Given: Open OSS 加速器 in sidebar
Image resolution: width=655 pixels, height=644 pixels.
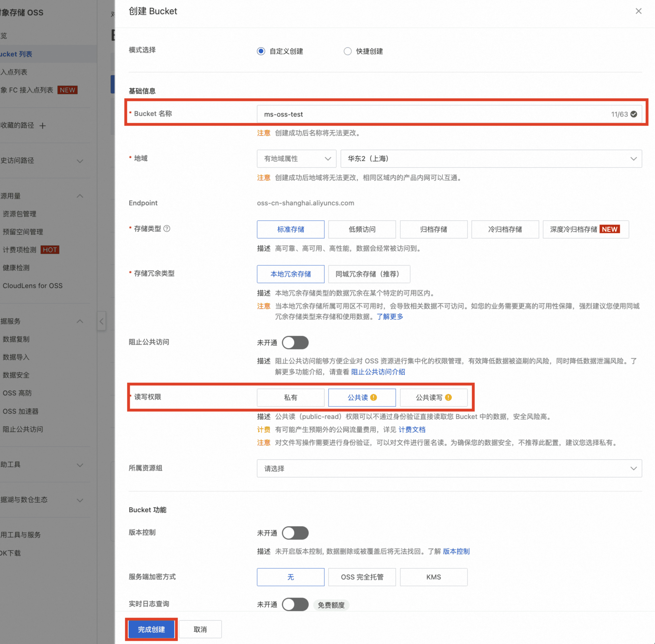Looking at the screenshot, I should click(21, 411).
